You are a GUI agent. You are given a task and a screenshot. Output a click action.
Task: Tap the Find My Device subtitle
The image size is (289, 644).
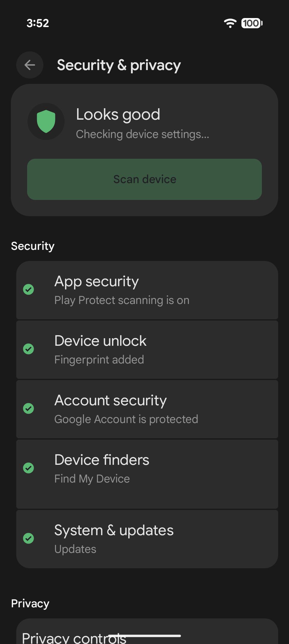92,479
